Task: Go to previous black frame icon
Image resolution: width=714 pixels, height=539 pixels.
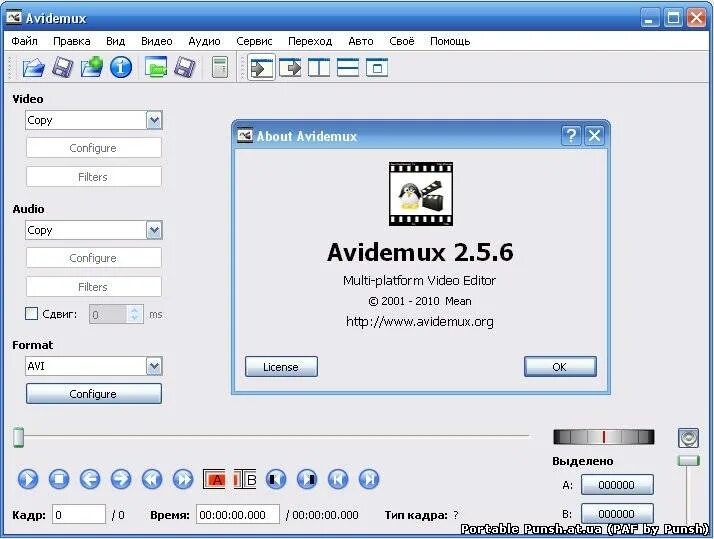Action: 276,479
